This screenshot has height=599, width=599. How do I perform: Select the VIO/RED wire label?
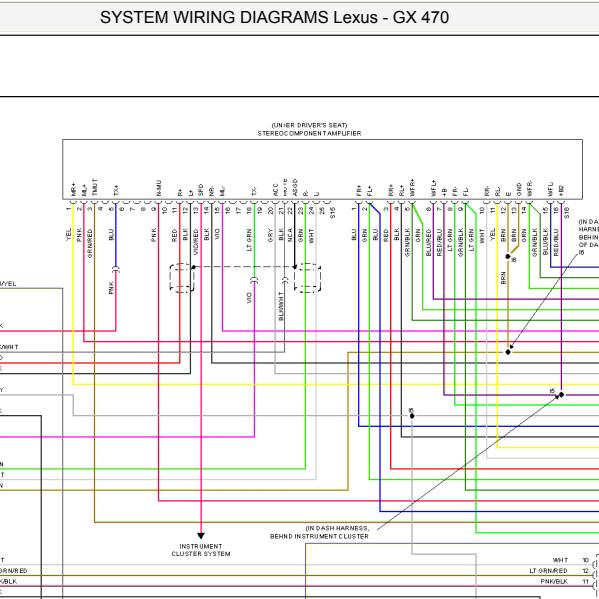tap(196, 242)
